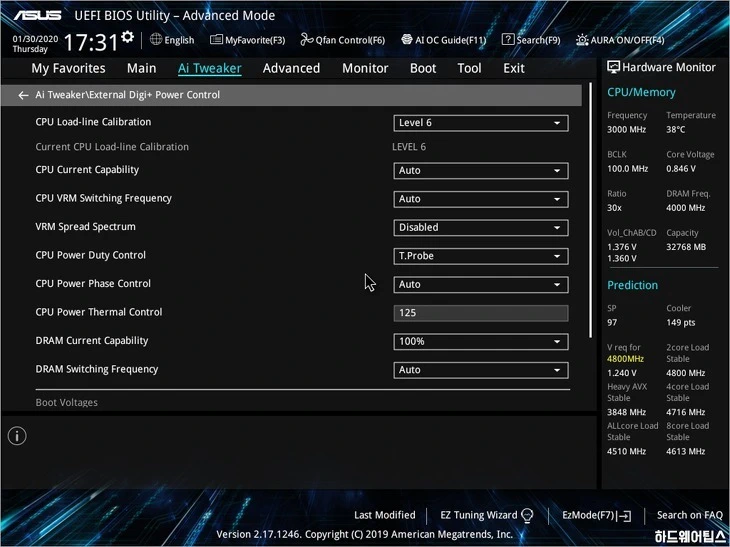The image size is (730, 547).
Task: Click the AURA ON/OFF(F4) text label
Action: coord(628,40)
